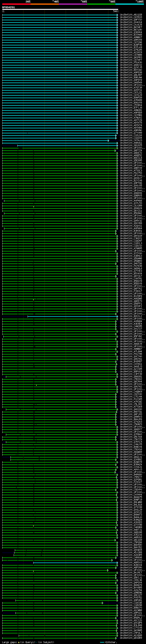Click the UniRef100_C1MJ16 label
This screenshot has width=146, height=644.
[x=131, y=135]
